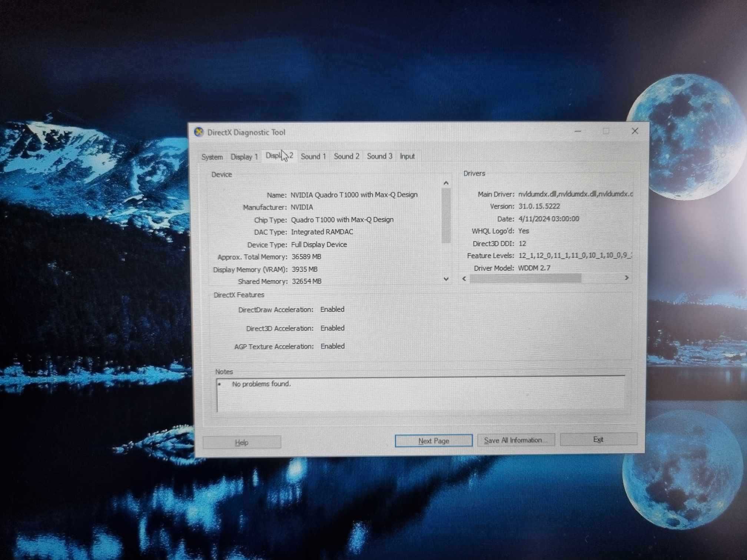Click 'Full Display Device' value
The width and height of the screenshot is (747, 560).
point(319,244)
